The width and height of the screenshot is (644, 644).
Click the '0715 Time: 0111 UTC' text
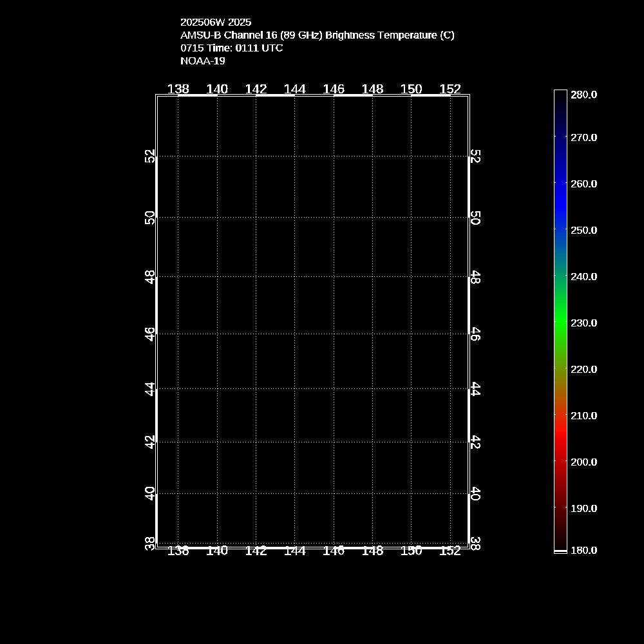[231, 48]
